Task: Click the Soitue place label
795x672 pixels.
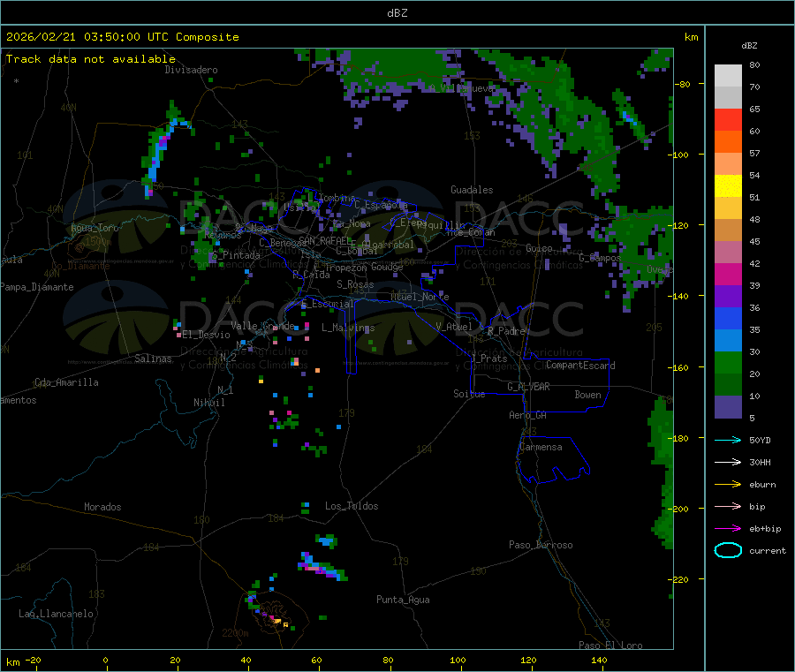Action: 469,394
